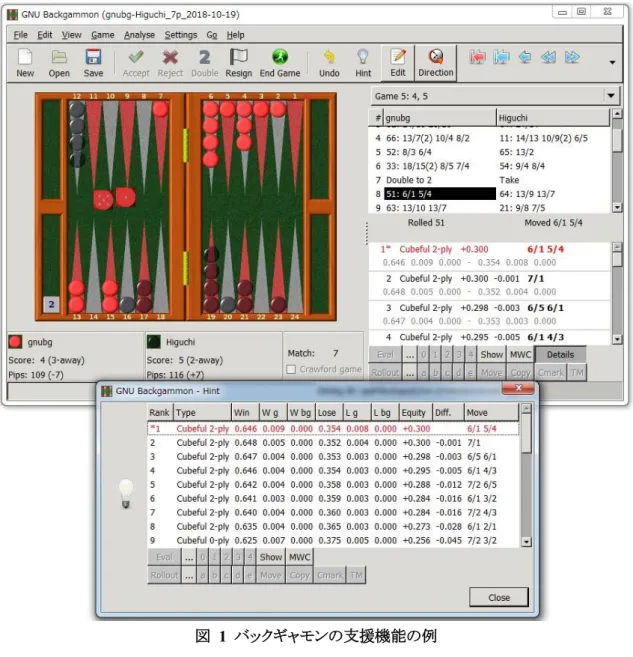The image size is (633, 657).
Task: Click Copy button in Hint dialog
Action: [299, 575]
